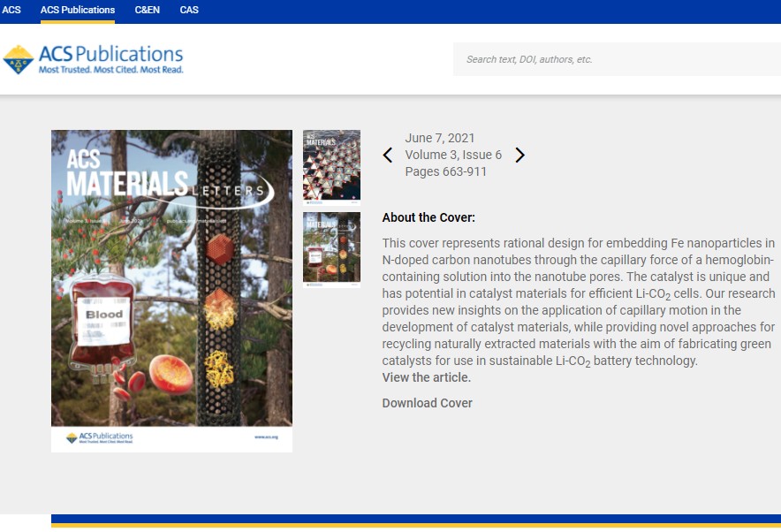
Task: Click the 'About the Cover:' heading
Action: coord(428,217)
